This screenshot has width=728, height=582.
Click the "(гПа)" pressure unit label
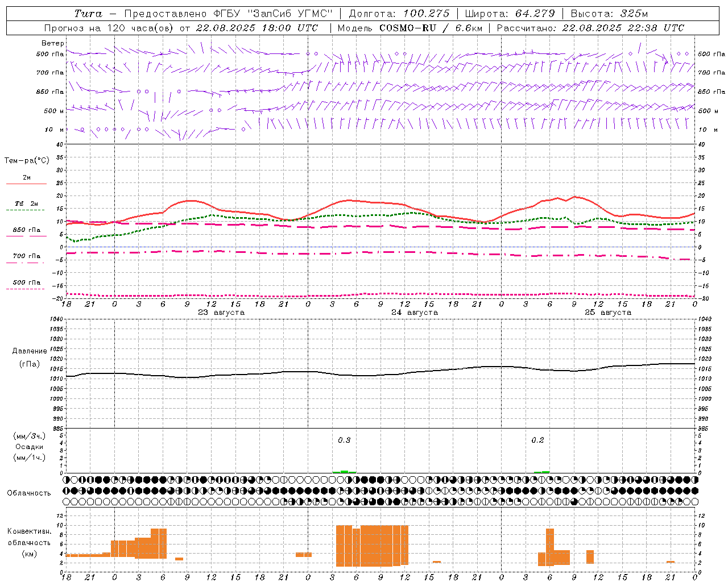coord(30,364)
